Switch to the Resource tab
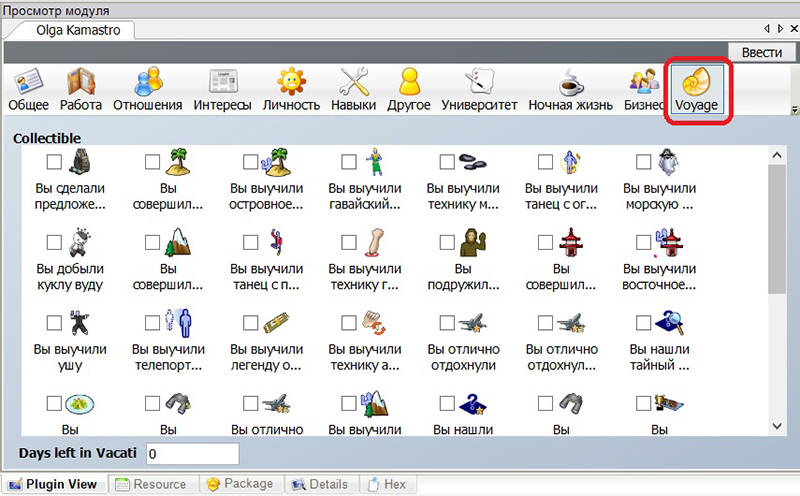This screenshot has width=800, height=496. tap(150, 484)
